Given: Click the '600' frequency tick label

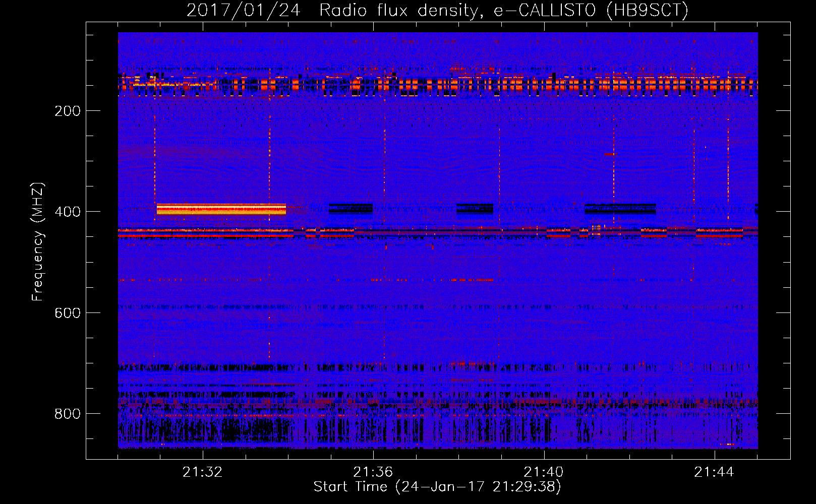Looking at the screenshot, I should [x=68, y=313].
